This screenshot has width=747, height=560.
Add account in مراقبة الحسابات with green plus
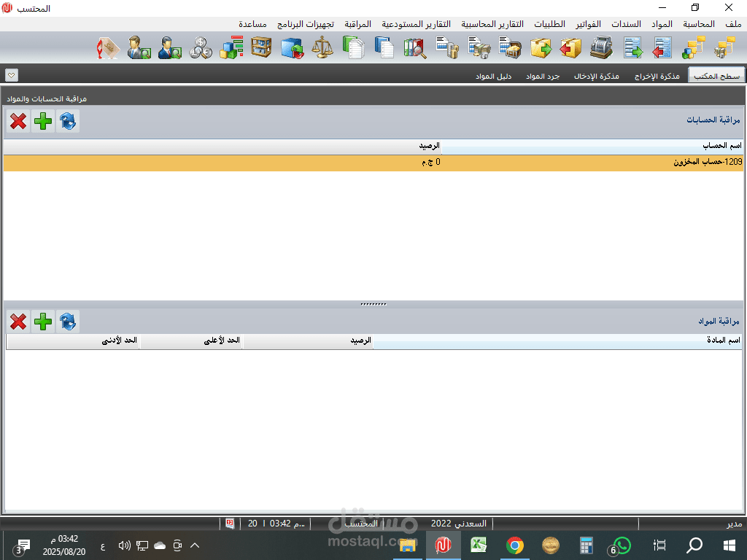[43, 121]
